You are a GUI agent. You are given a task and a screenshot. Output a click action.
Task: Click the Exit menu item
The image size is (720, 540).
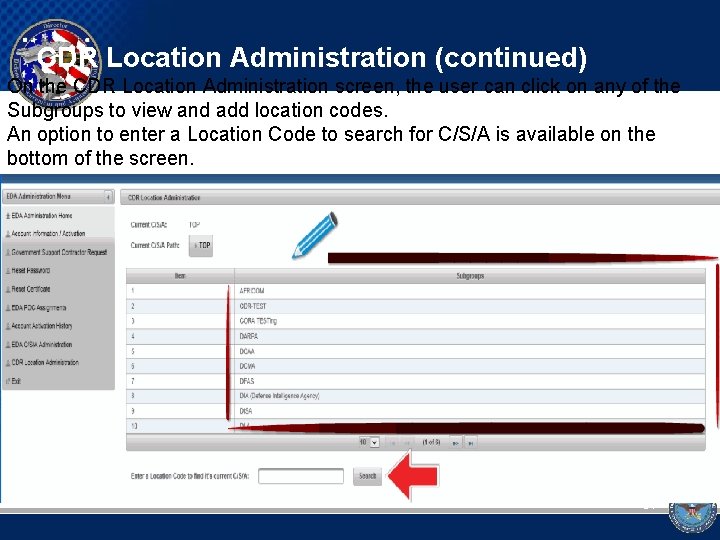pos(16,381)
